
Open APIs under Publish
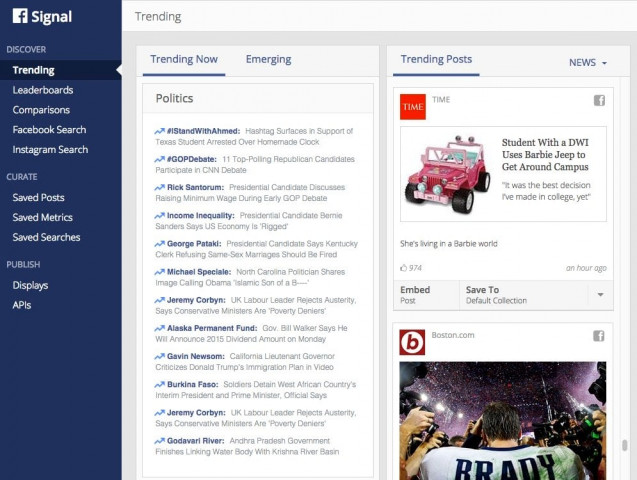tap(22, 305)
